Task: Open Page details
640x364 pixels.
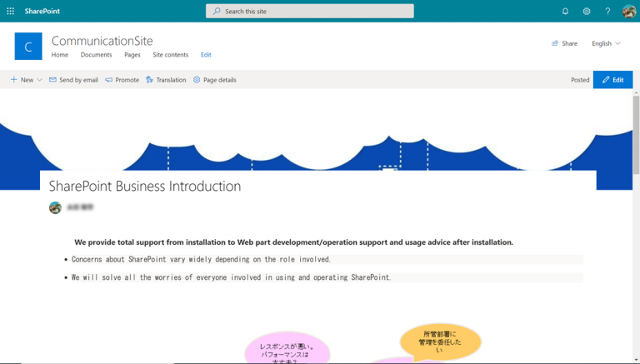Action: point(215,80)
